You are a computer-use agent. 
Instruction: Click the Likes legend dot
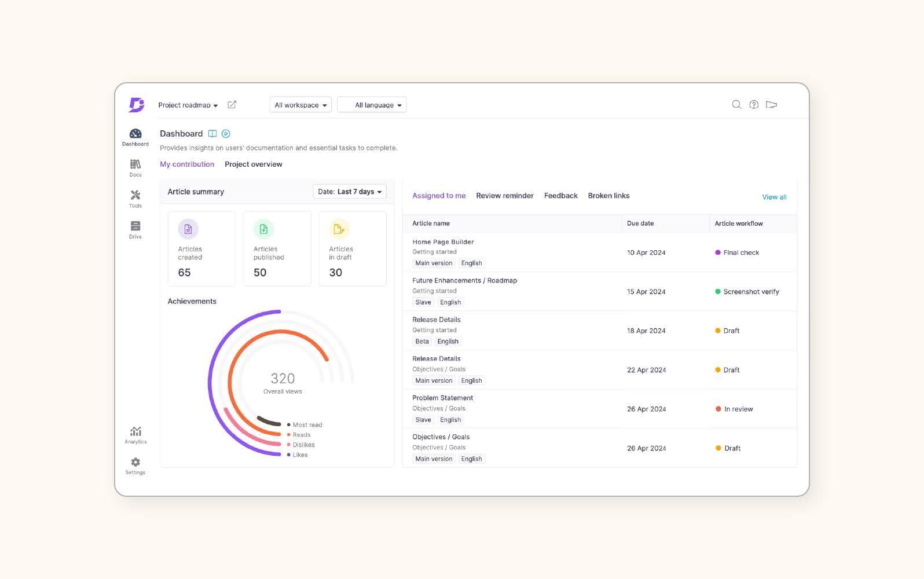click(x=289, y=455)
